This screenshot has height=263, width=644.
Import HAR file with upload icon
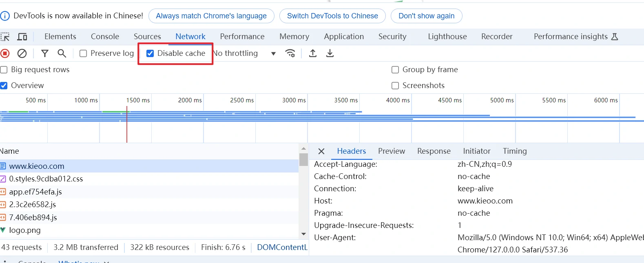313,53
